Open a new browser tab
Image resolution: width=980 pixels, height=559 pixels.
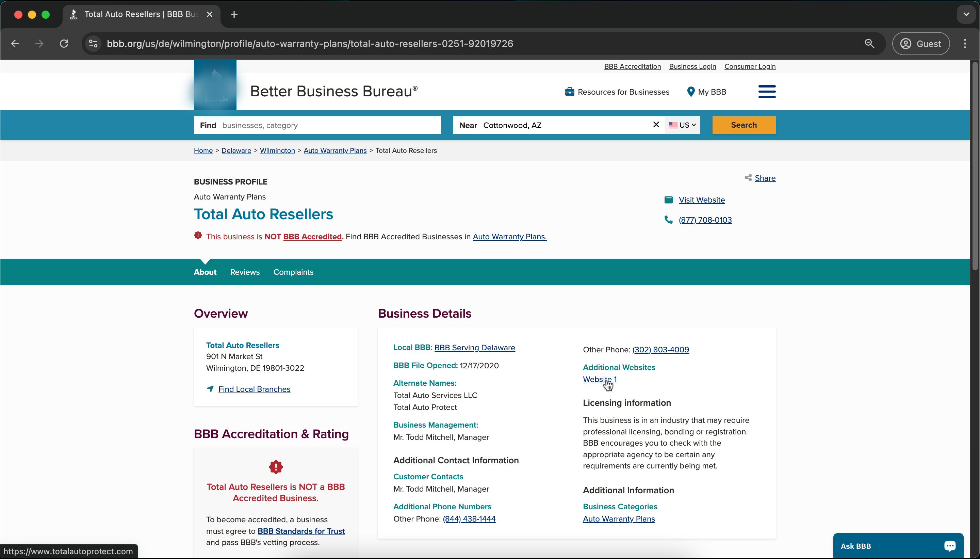(x=234, y=14)
